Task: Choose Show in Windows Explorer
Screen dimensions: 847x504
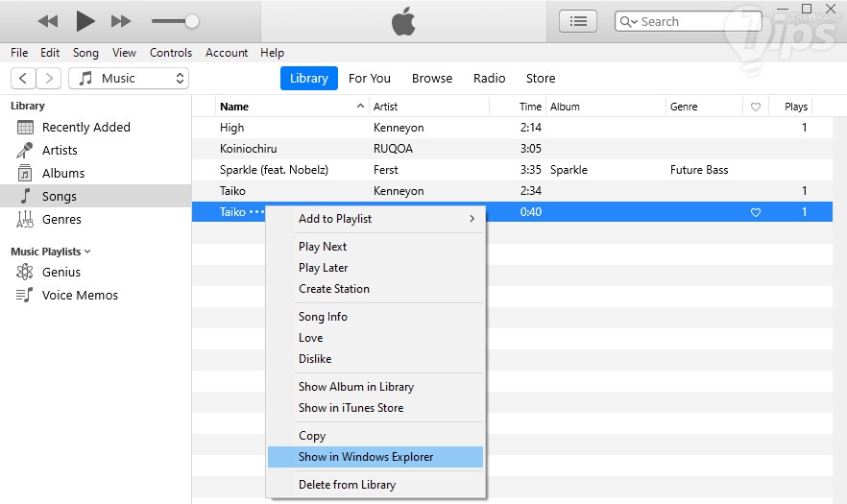Action: point(375,457)
